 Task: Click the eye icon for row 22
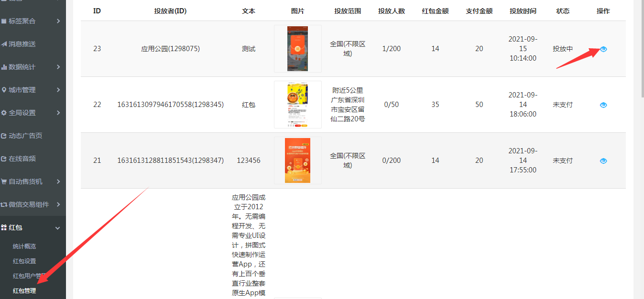coord(603,105)
